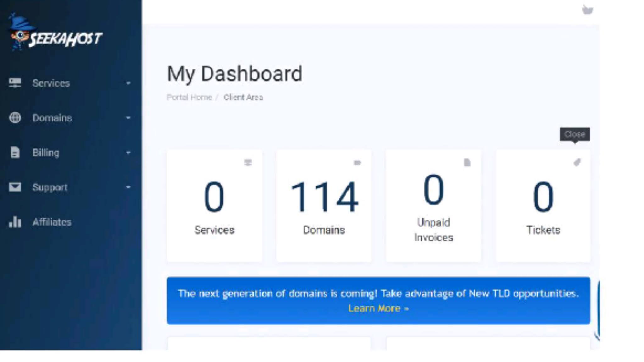The image size is (644, 362).
Task: Go to Portal Home breadcrumb link
Action: pyautogui.click(x=189, y=97)
